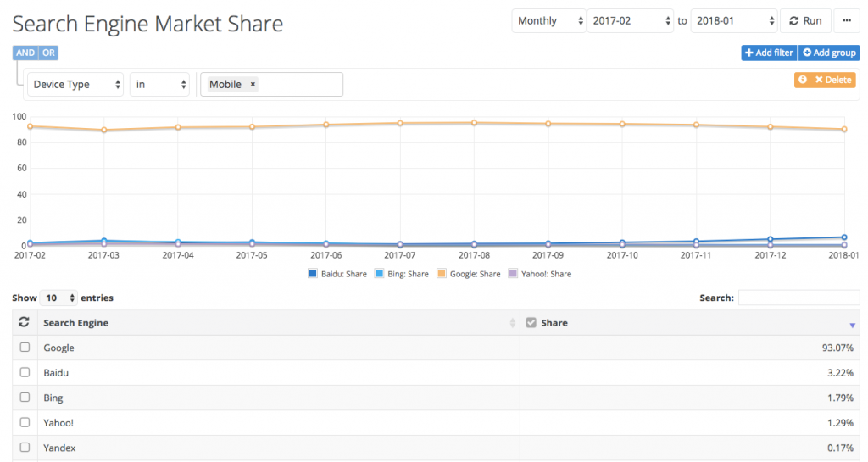Open the Device Type field dropdown
Screen dimensions: 868x462
point(75,85)
